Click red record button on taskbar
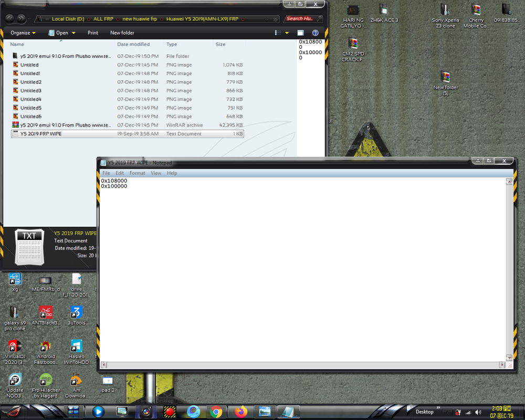The width and height of the screenshot is (525, 420). point(170,412)
